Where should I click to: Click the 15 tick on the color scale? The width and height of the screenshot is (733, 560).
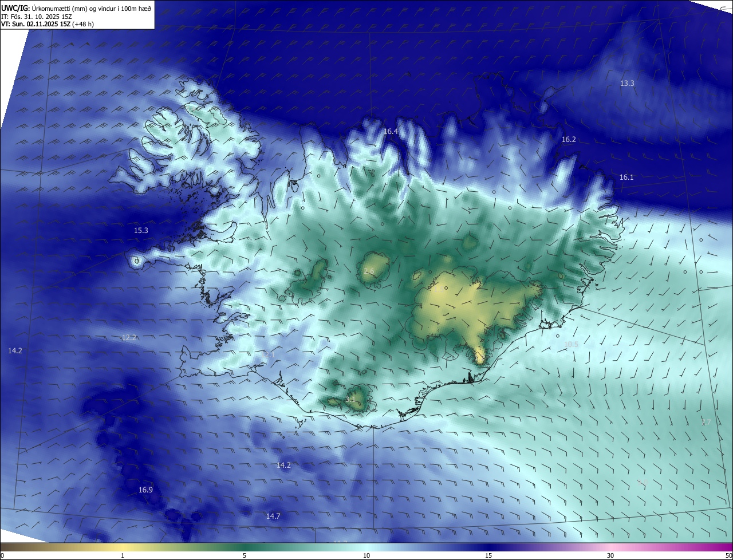[488, 555]
